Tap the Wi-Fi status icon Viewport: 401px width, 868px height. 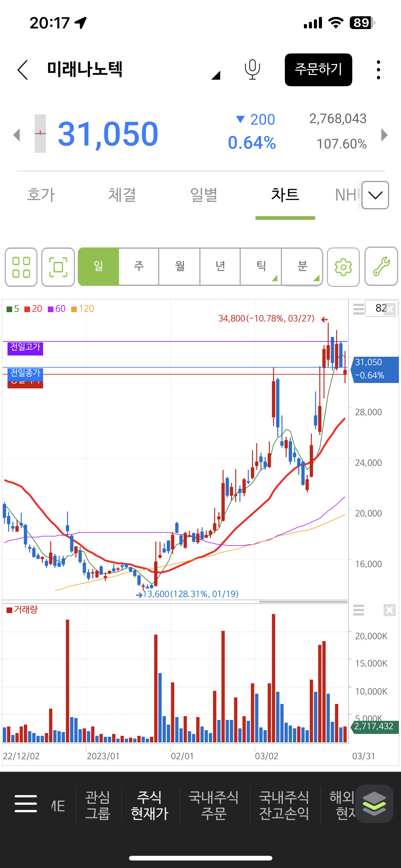[x=336, y=22]
